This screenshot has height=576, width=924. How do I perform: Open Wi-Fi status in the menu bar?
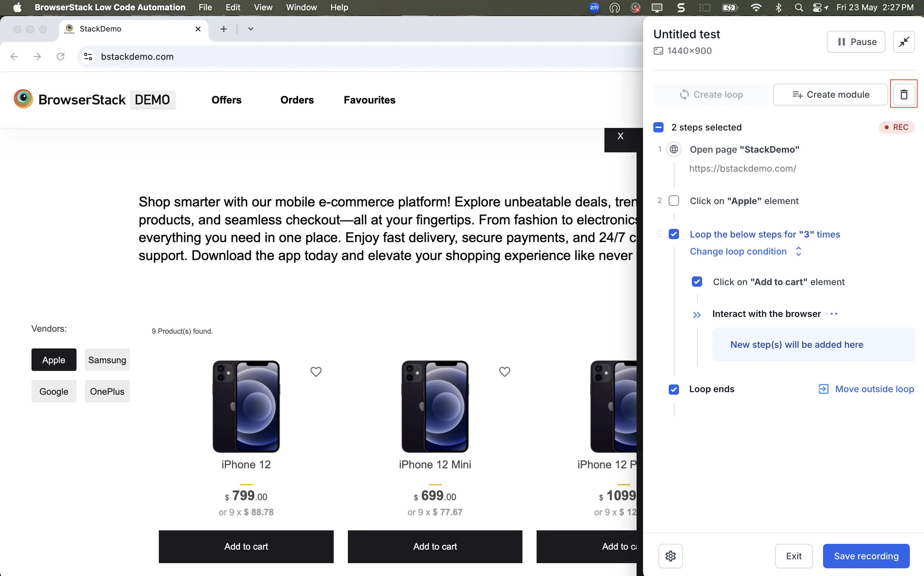[x=756, y=7]
